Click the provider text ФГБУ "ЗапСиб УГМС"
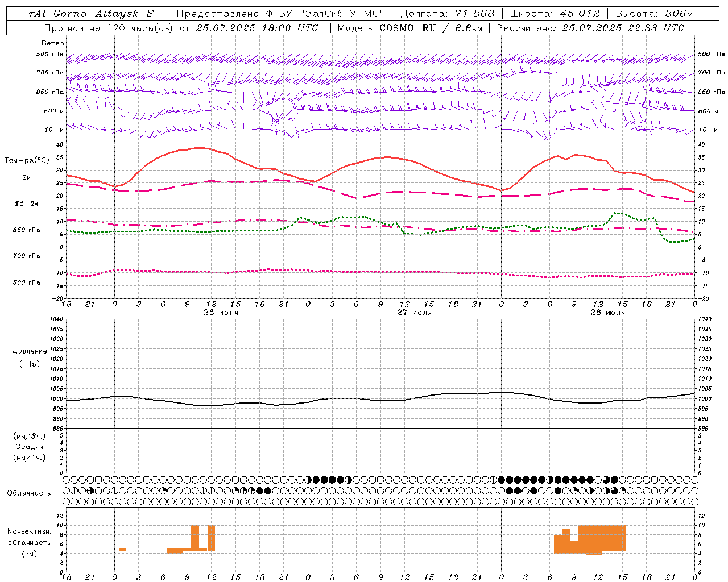The height and width of the screenshot is (582, 728). pyautogui.click(x=325, y=14)
